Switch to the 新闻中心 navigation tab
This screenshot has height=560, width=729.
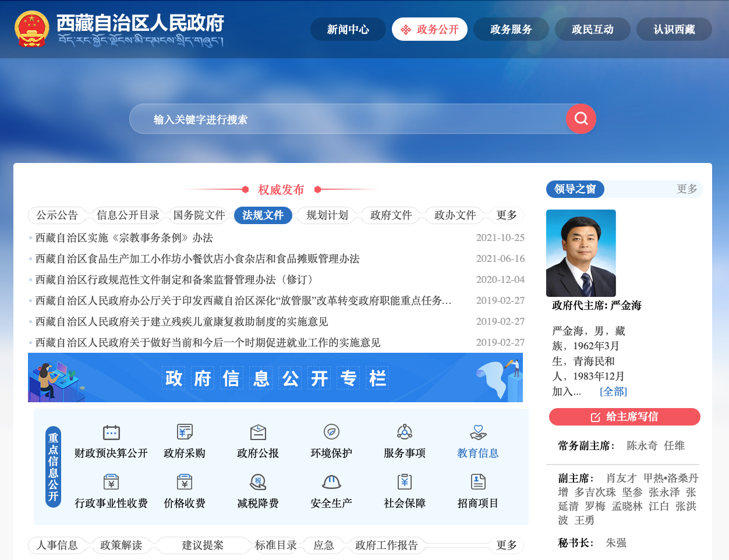pyautogui.click(x=348, y=30)
